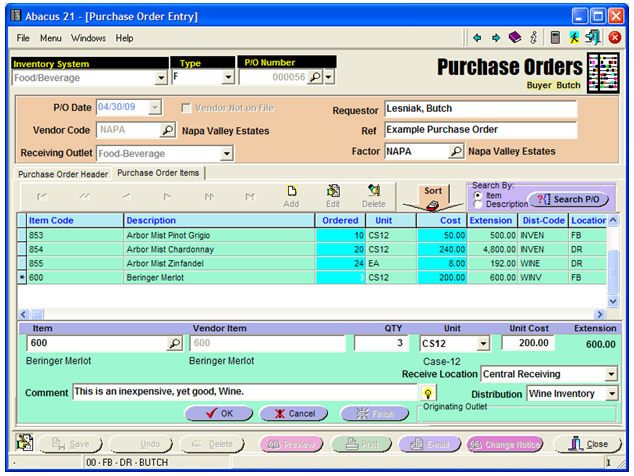
Task: Toggle Vendor Not on File checkbox
Action: [186, 108]
